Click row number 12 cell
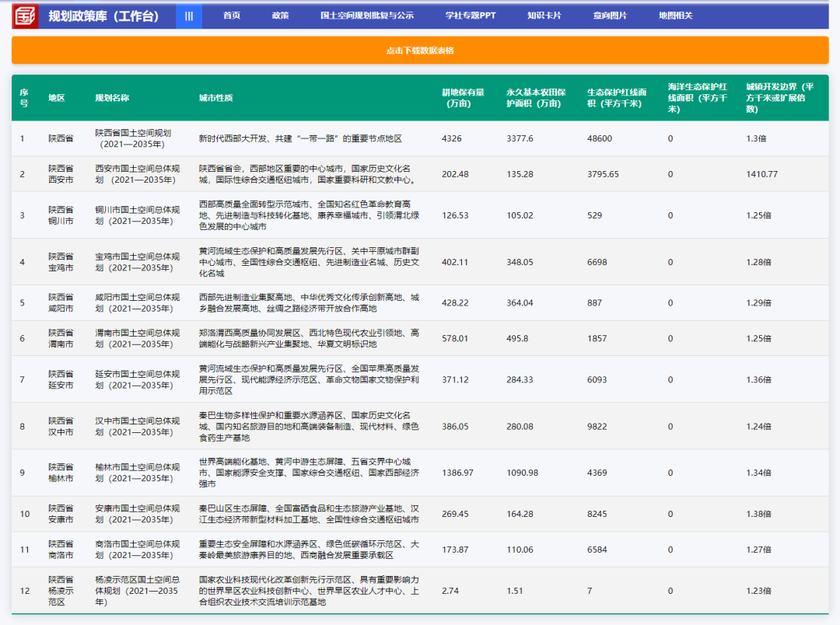The height and width of the screenshot is (625, 840). coord(25,591)
